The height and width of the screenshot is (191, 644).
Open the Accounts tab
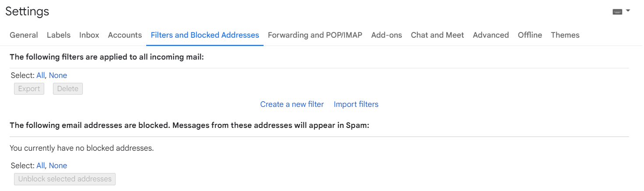click(125, 35)
